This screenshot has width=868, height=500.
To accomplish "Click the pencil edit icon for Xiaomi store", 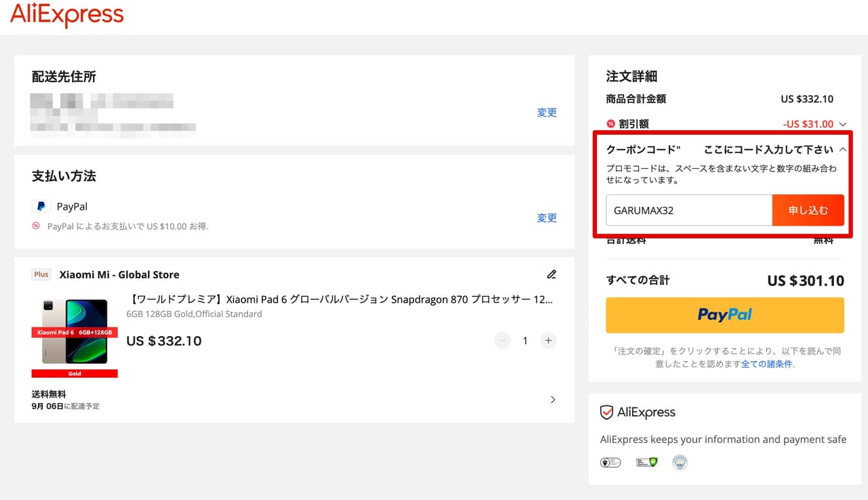I will point(551,274).
